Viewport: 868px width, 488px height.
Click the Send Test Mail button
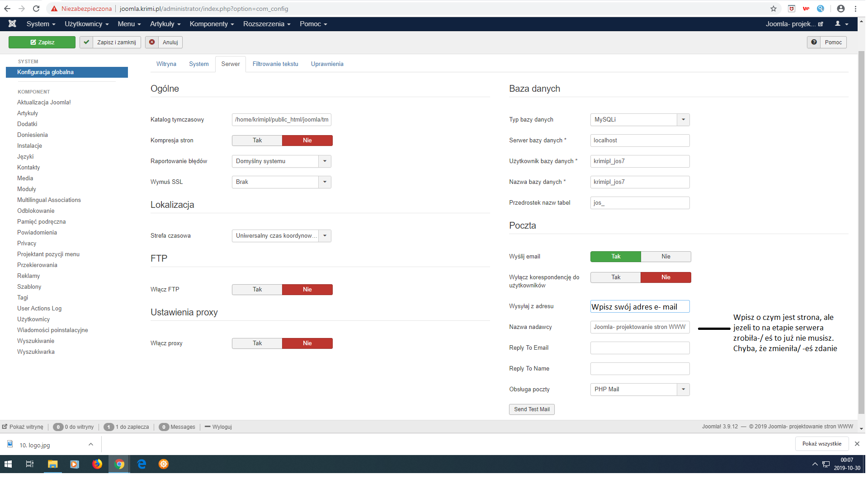coord(532,409)
